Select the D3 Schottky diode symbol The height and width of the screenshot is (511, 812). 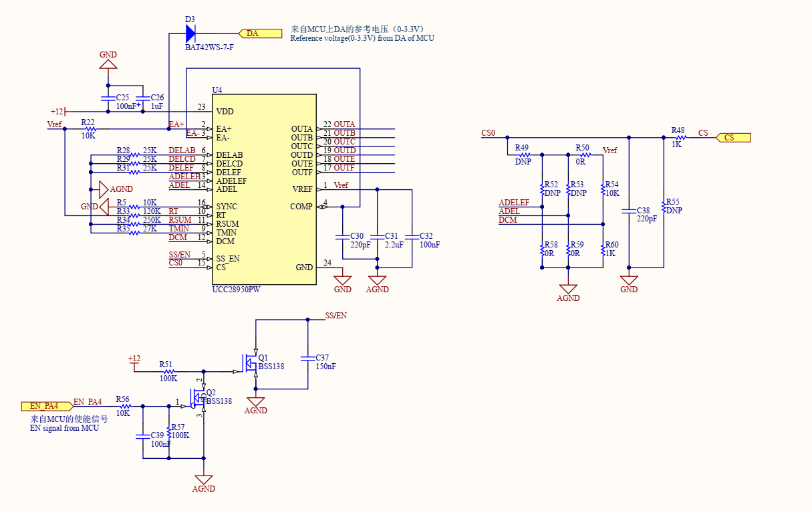click(190, 33)
